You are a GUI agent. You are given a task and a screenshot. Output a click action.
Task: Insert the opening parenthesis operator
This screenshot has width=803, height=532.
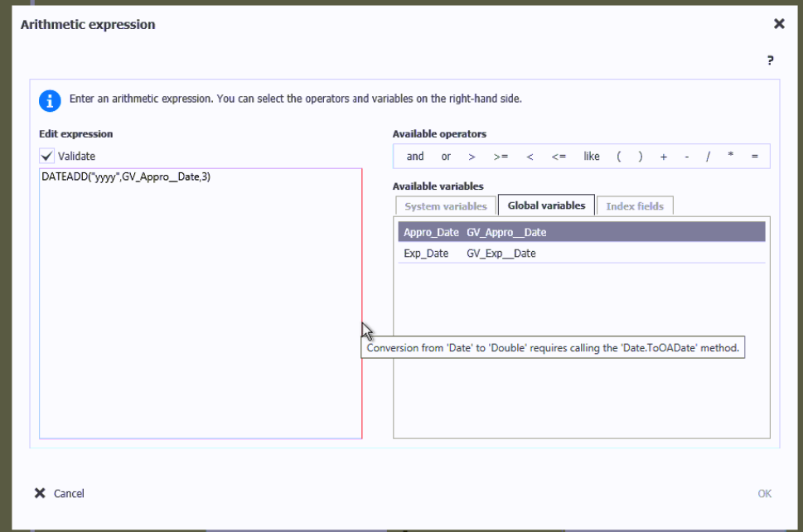(619, 157)
